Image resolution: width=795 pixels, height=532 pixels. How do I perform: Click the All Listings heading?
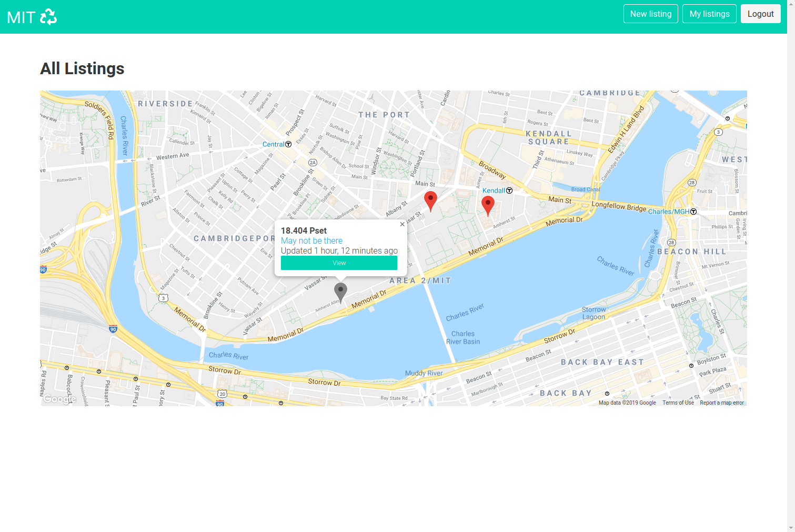(82, 68)
